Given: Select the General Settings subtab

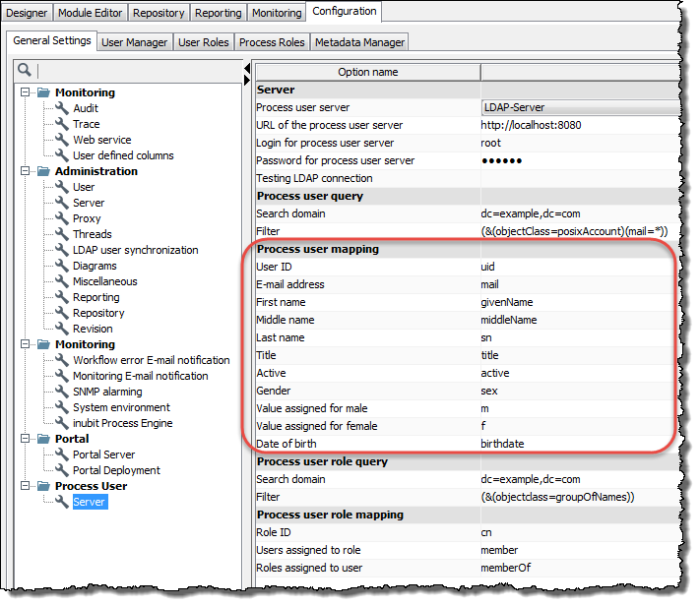Looking at the screenshot, I should point(52,40).
